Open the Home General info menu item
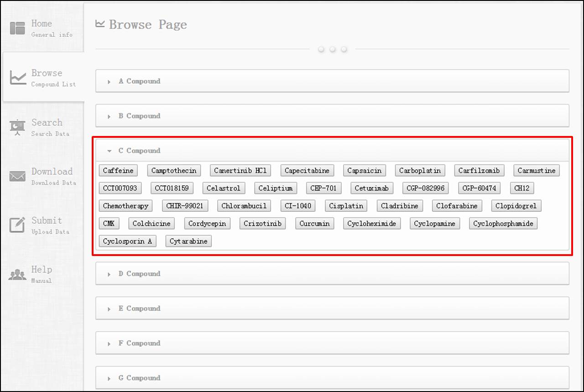The width and height of the screenshot is (584, 392). click(x=43, y=28)
